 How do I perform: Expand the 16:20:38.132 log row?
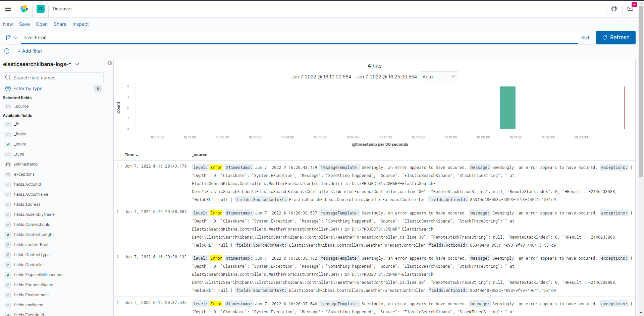(118, 257)
